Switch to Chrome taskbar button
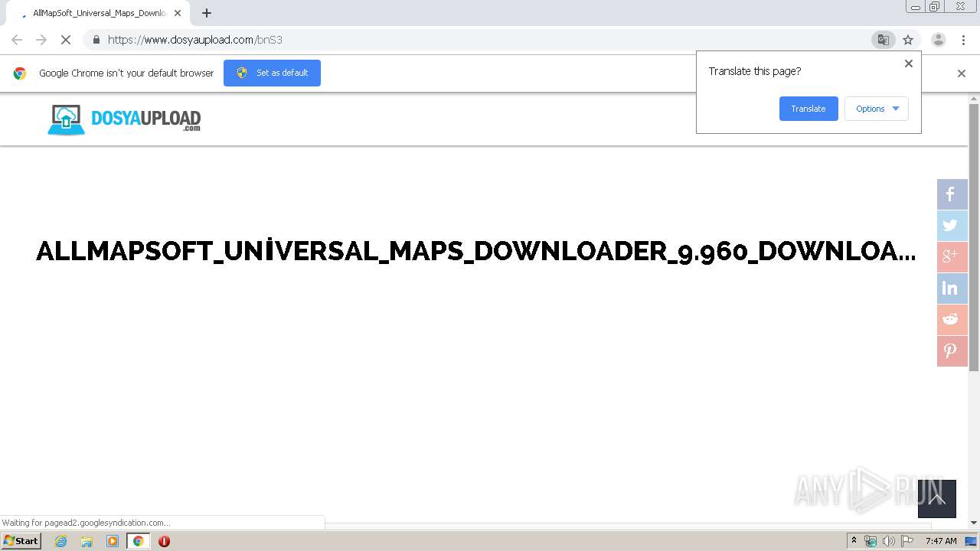The height and width of the screenshot is (551, 980). 138,541
